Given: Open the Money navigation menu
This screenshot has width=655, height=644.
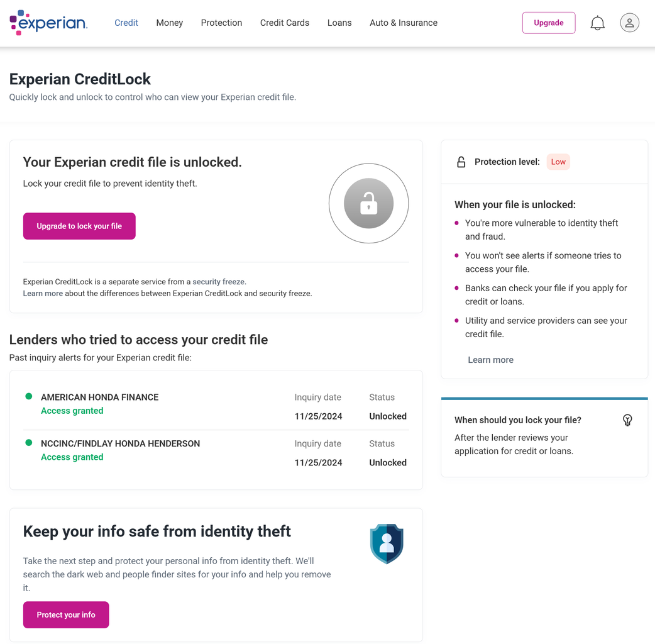Looking at the screenshot, I should coord(169,23).
